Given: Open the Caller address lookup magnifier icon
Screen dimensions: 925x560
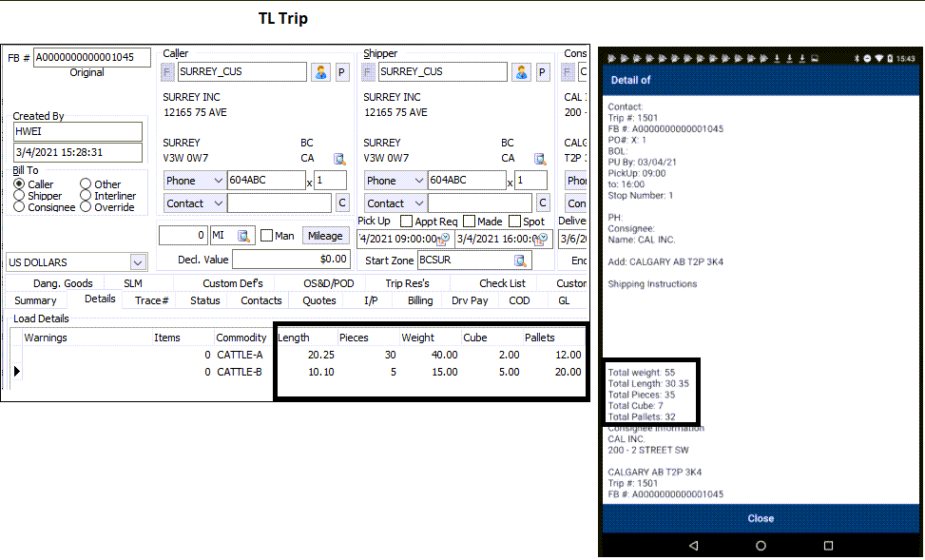Looking at the screenshot, I should point(339,159).
